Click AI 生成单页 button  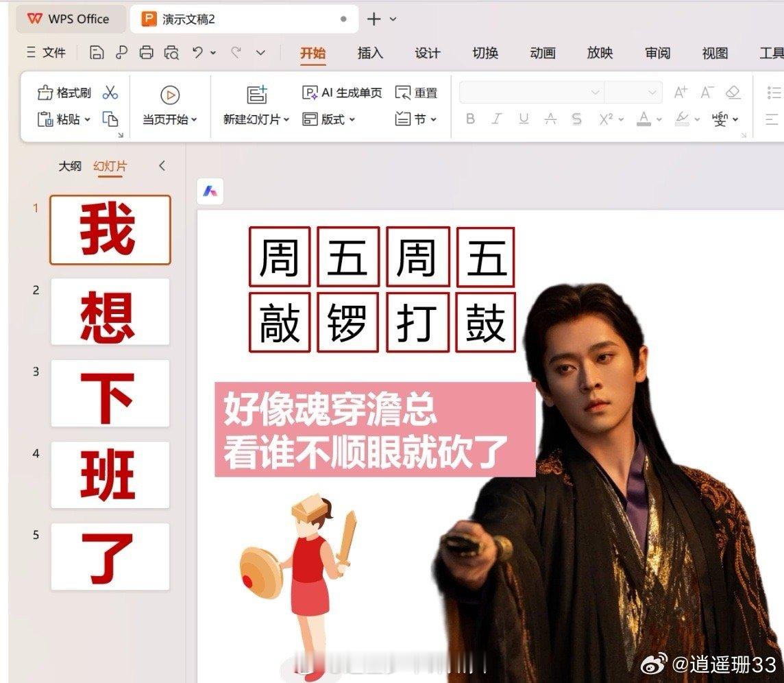tap(342, 93)
